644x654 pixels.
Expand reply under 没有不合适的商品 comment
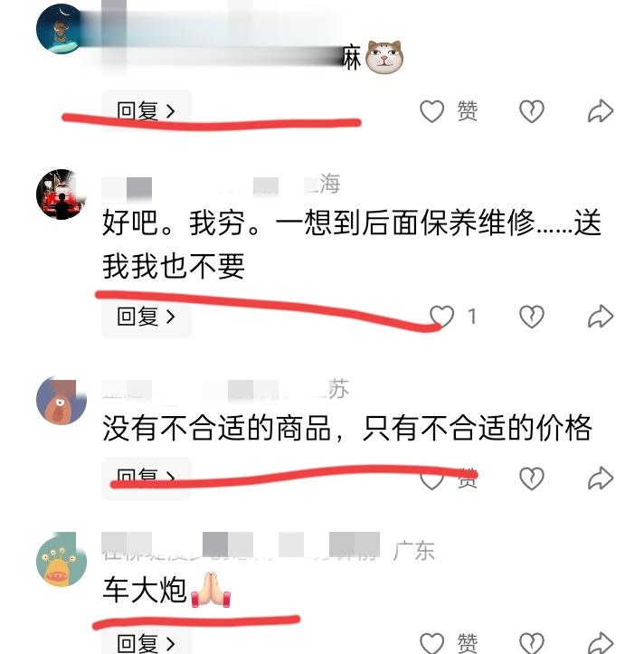coord(147,479)
